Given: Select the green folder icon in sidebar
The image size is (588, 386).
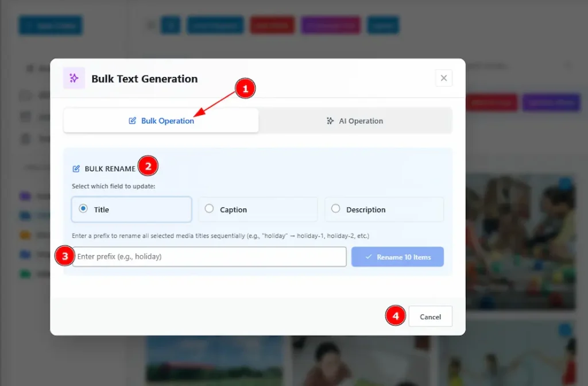Looking at the screenshot, I should (25, 274).
